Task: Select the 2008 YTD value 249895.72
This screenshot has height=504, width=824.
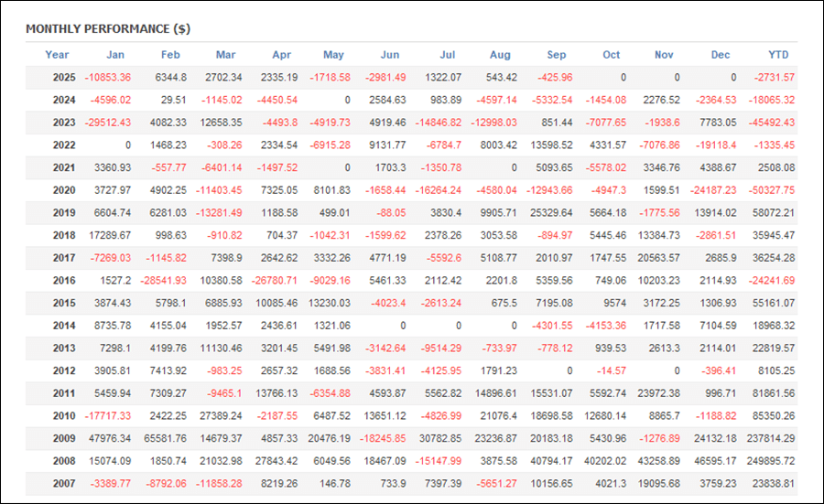Action: (x=767, y=461)
